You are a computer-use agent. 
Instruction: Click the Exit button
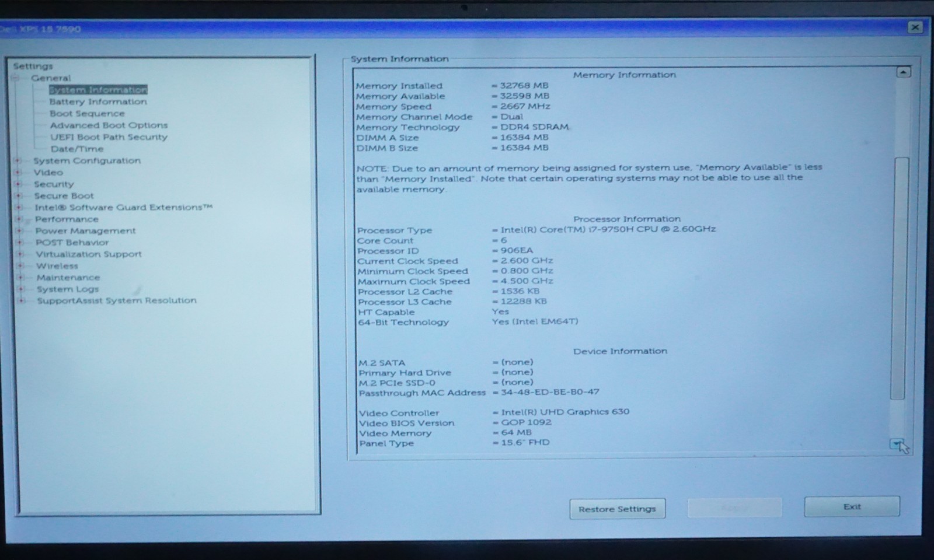pos(852,506)
